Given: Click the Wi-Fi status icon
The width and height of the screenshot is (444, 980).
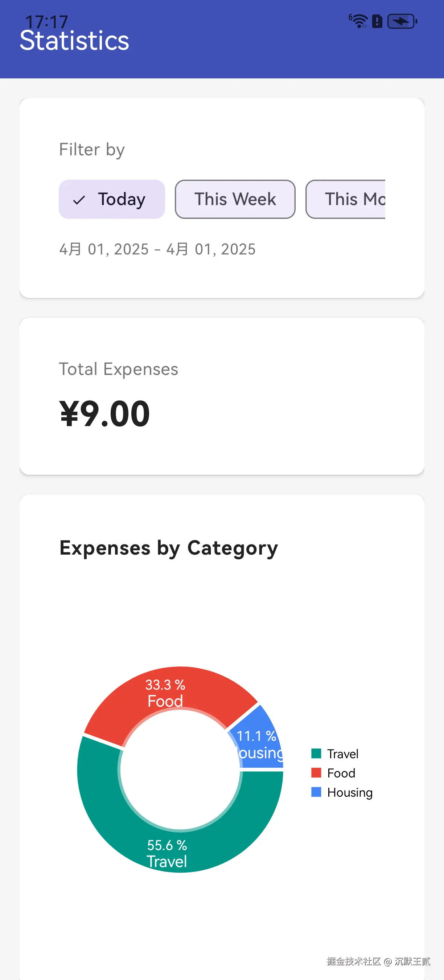Looking at the screenshot, I should click(x=358, y=21).
